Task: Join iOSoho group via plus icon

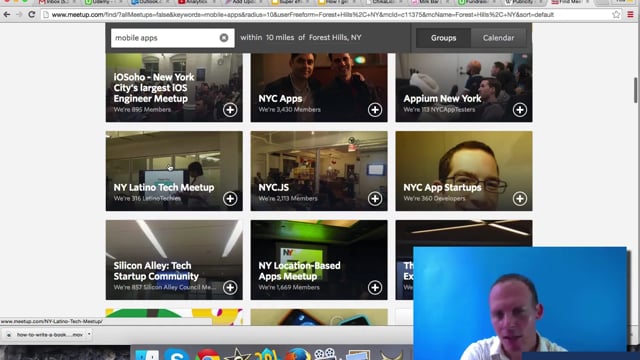Action: 230,109
